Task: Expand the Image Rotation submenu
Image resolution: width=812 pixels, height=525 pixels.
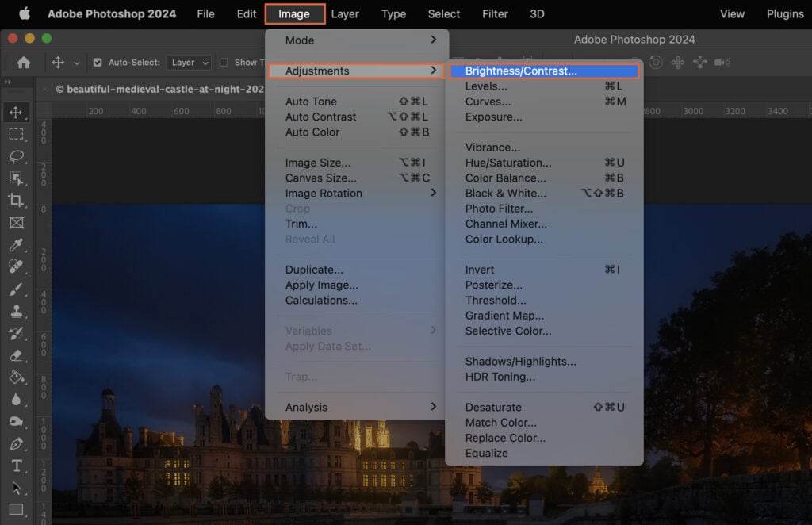Action: click(324, 193)
